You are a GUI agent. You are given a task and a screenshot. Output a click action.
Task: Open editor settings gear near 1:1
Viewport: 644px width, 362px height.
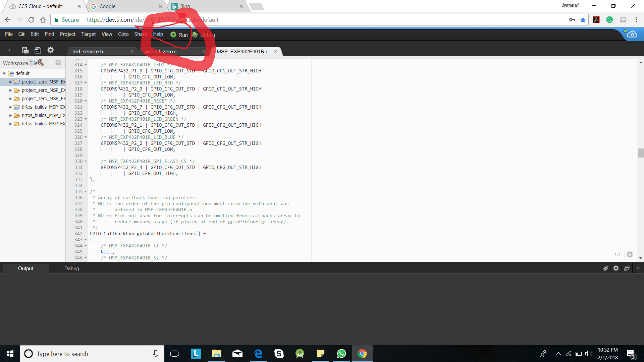(x=630, y=255)
